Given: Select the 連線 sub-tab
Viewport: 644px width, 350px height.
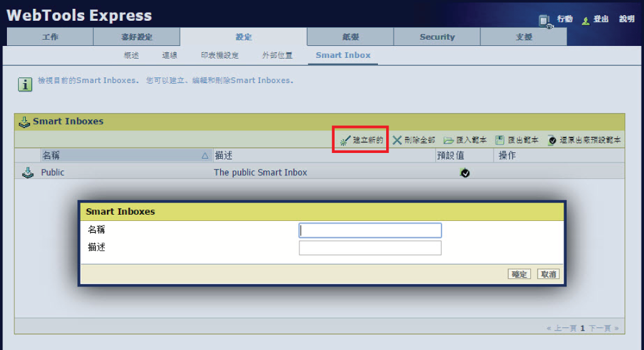Looking at the screenshot, I should [170, 55].
